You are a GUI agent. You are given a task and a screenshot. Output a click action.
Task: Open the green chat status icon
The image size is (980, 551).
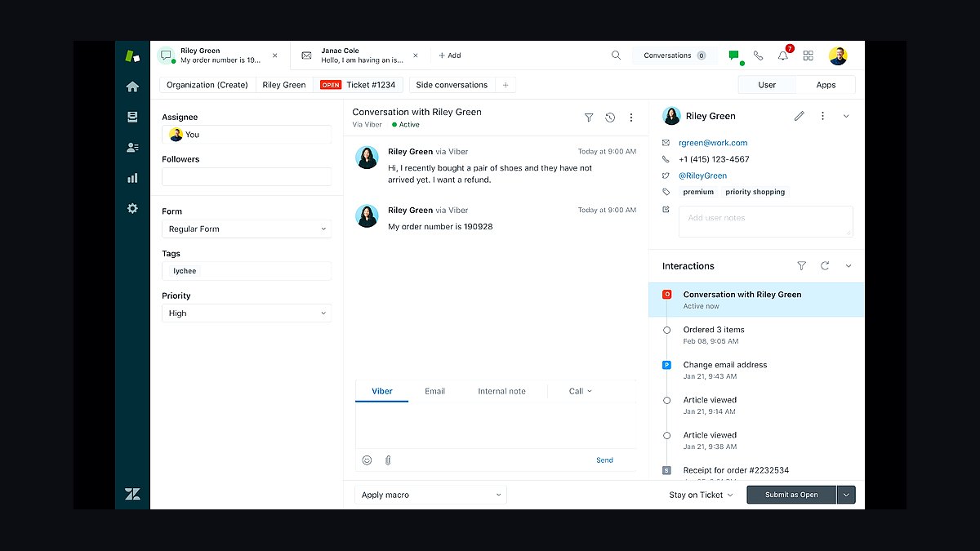pyautogui.click(x=734, y=56)
